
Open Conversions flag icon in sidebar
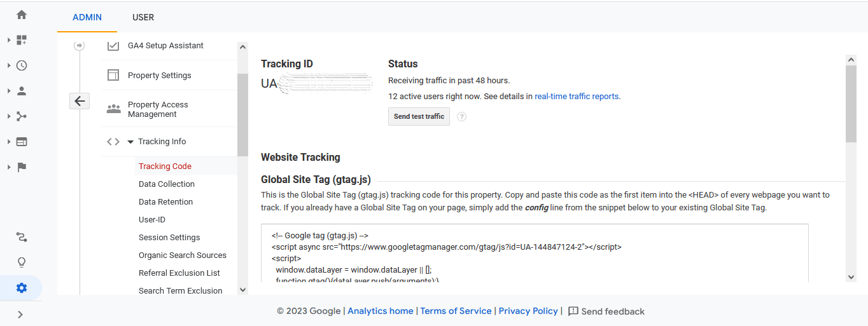click(x=22, y=167)
